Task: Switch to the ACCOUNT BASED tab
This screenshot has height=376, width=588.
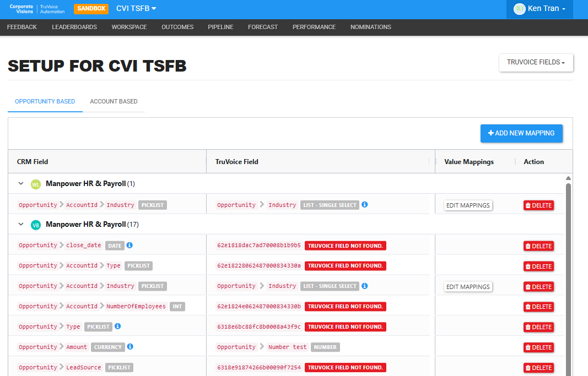Action: coord(114,101)
